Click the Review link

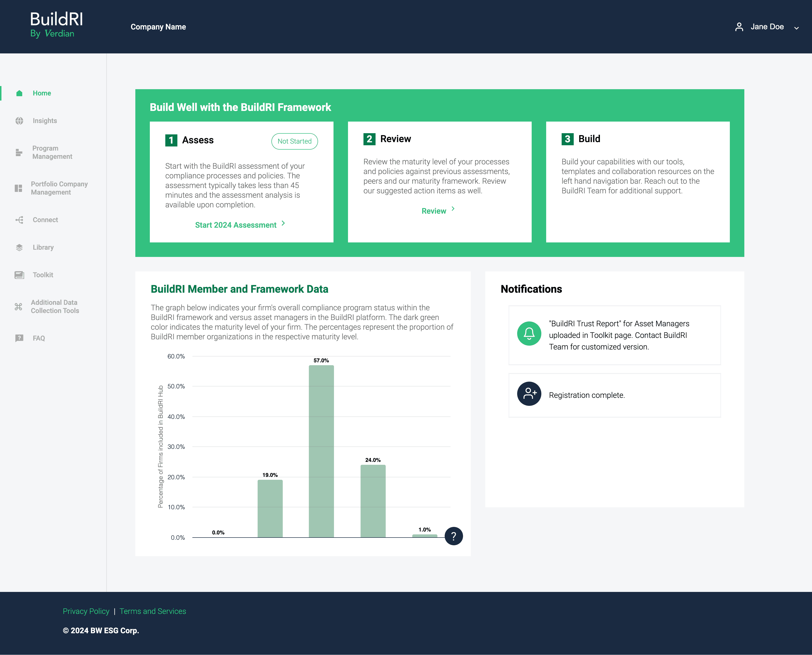point(434,211)
